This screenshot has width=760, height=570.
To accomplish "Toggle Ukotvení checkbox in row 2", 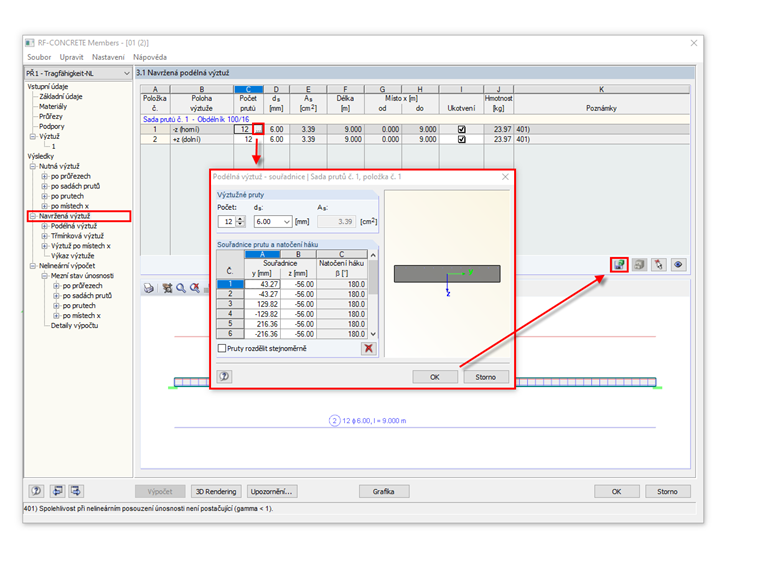I will 462,139.
